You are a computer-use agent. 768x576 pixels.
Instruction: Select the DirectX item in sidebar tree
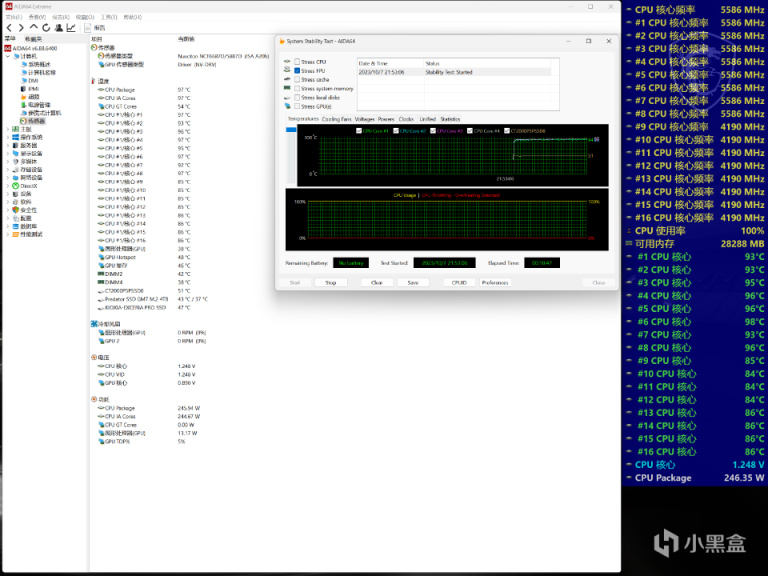(x=28, y=186)
